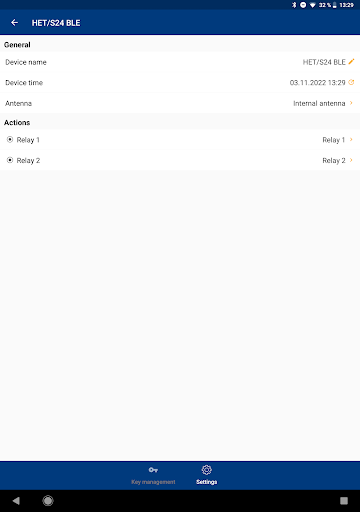Tap the Device time date value
The image size is (360, 512).
pyautogui.click(x=317, y=83)
